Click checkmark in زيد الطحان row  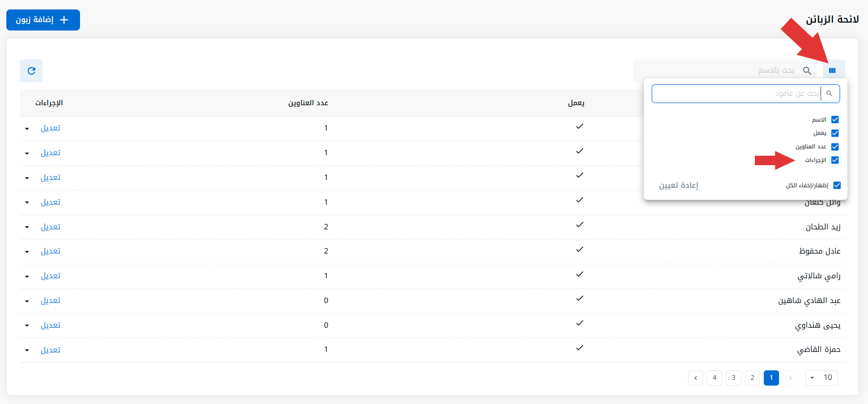(x=580, y=225)
